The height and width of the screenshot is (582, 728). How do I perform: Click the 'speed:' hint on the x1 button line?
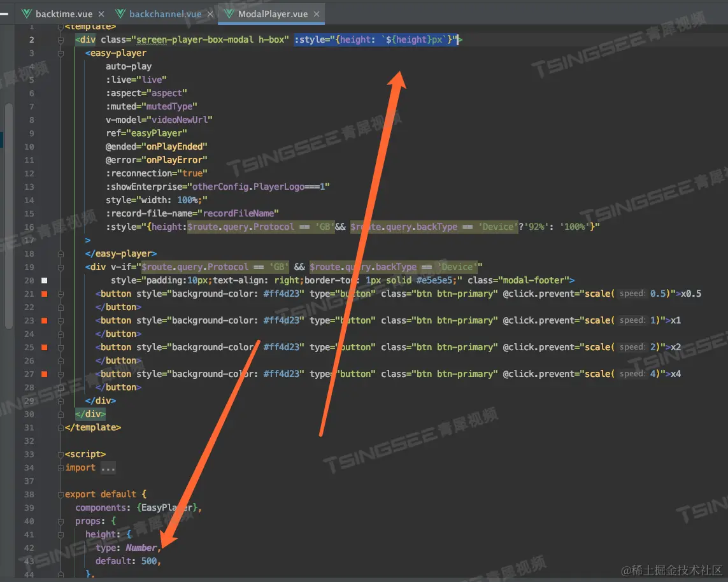coord(632,320)
